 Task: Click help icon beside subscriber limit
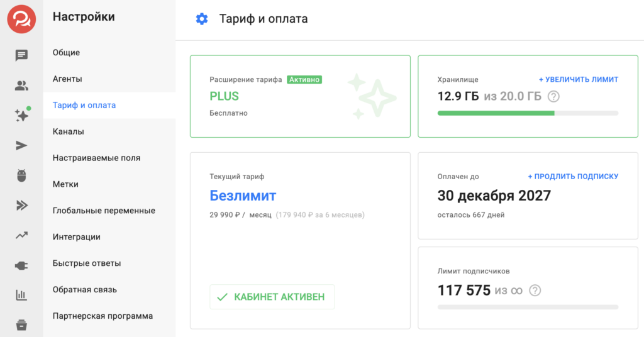535,290
